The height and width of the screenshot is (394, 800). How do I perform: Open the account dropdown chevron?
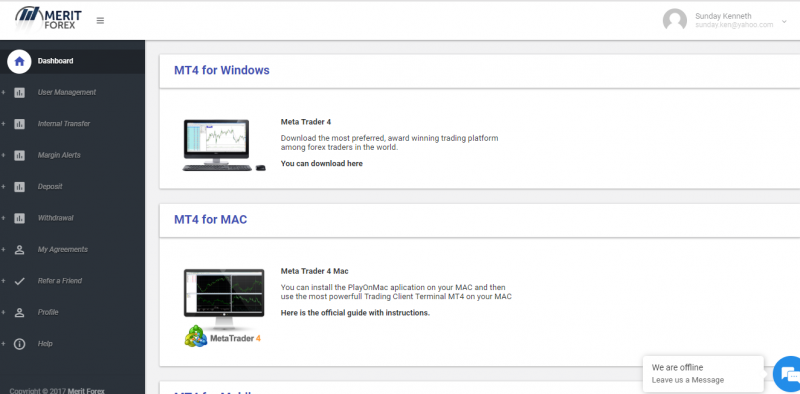[x=784, y=22]
